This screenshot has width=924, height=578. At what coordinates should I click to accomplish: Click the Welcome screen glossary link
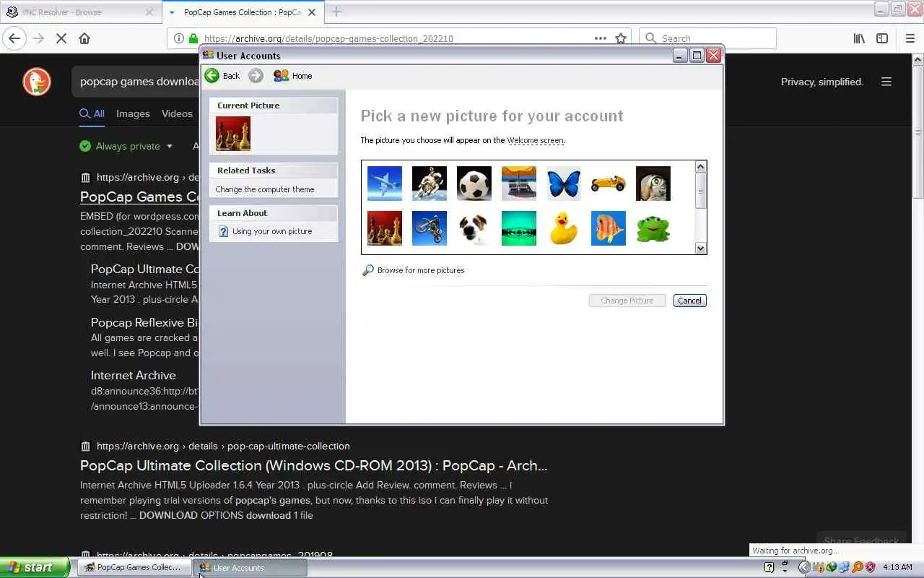tap(535, 140)
